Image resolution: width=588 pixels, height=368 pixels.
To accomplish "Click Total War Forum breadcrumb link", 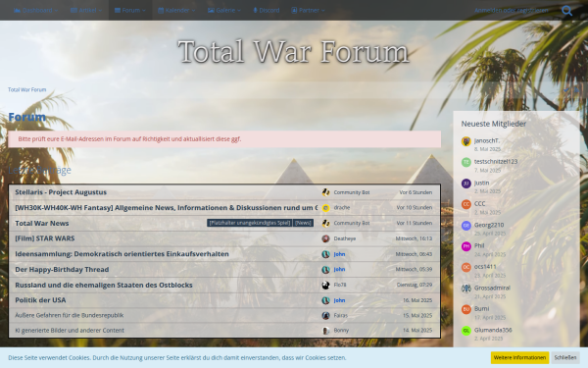I will pos(27,89).
